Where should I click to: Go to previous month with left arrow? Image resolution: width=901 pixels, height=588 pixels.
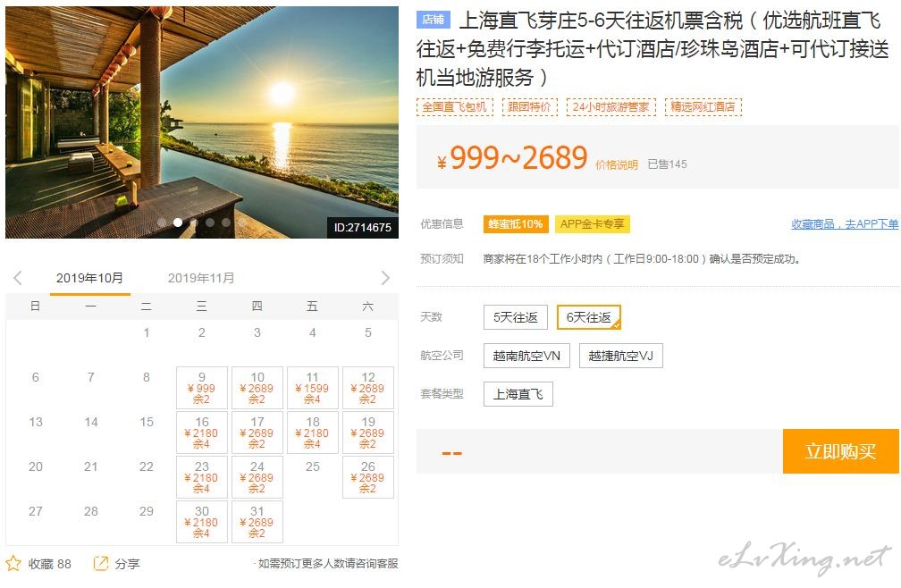point(18,278)
